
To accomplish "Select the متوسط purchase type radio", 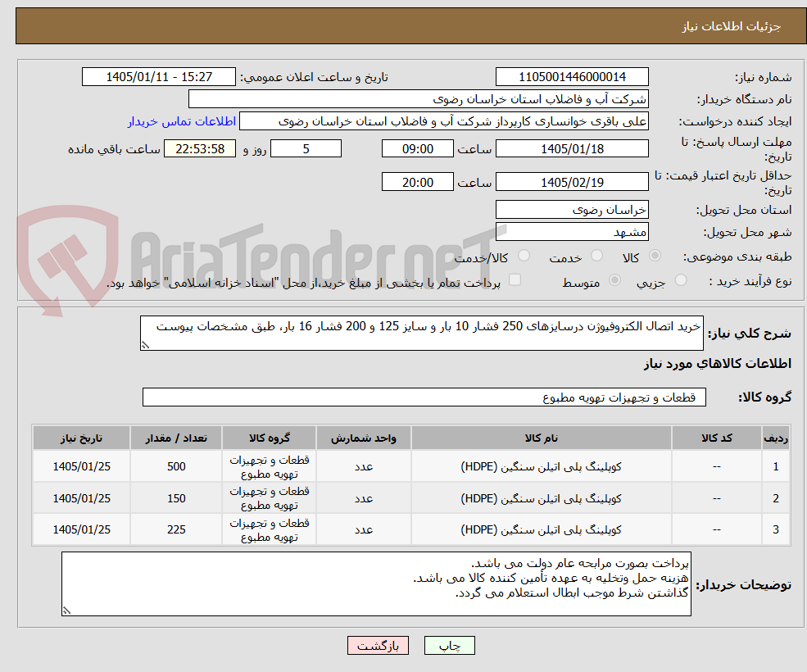I will (x=614, y=280).
